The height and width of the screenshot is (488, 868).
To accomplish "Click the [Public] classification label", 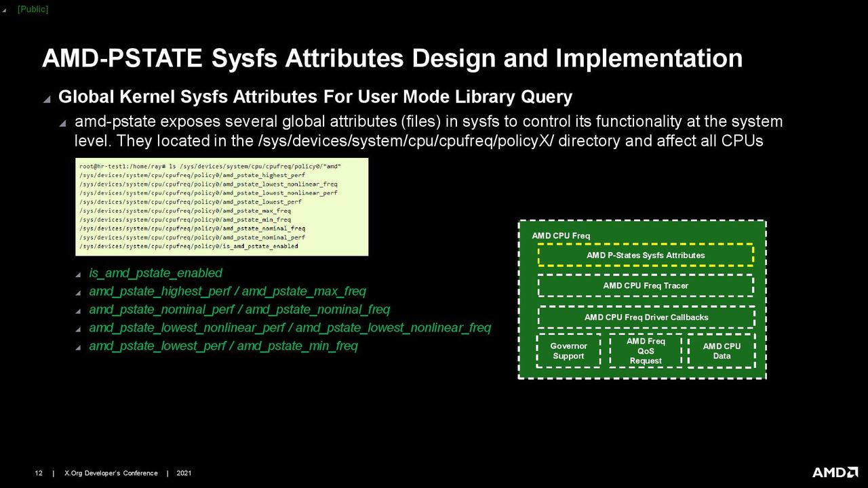I will (x=33, y=9).
